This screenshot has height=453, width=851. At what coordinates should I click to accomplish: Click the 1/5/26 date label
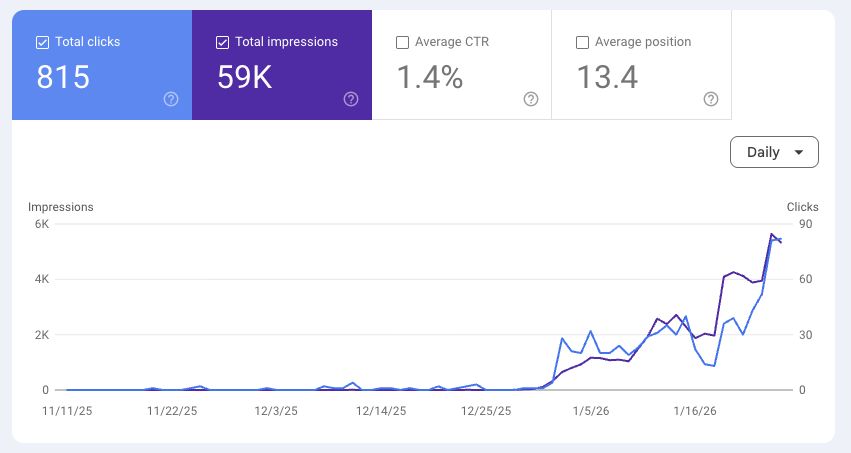591,411
